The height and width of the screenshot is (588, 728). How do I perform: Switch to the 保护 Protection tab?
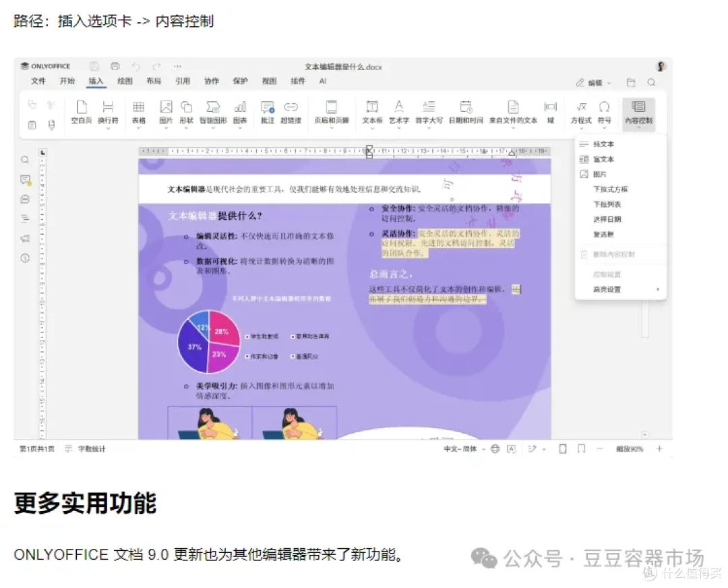[x=240, y=81]
